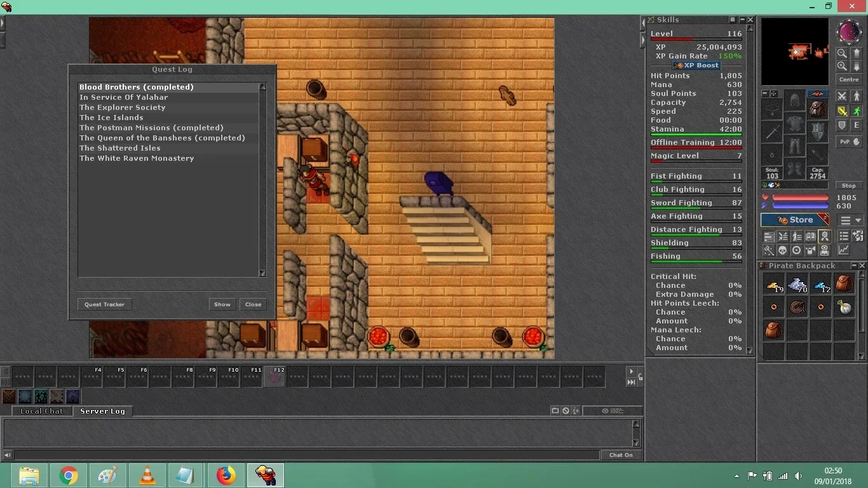
Task: Open Skills panel options menu
Action: 733,20
